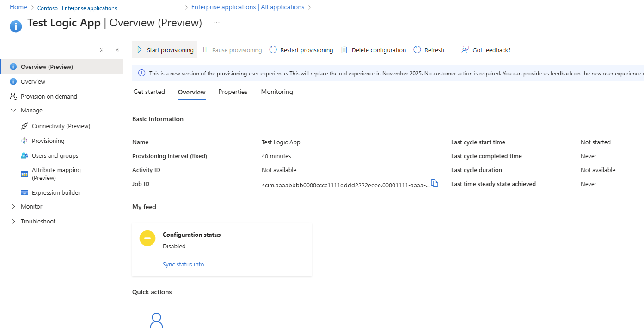This screenshot has width=644, height=334.
Task: Click the Name value "Test Logic App"
Action: (281, 142)
